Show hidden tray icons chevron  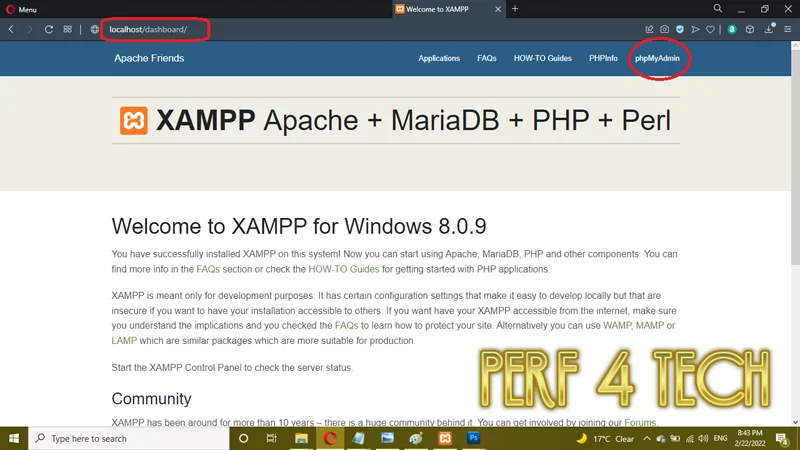click(646, 439)
